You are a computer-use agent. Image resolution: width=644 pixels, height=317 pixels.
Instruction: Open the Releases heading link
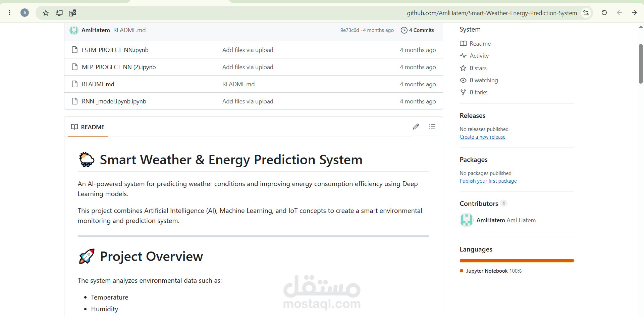click(472, 116)
